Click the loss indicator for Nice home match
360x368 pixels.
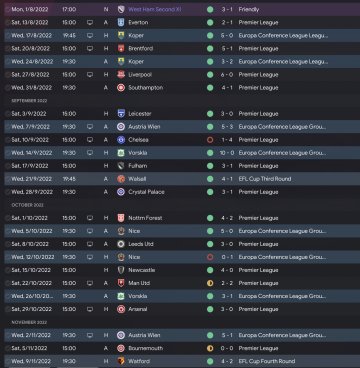click(x=210, y=257)
